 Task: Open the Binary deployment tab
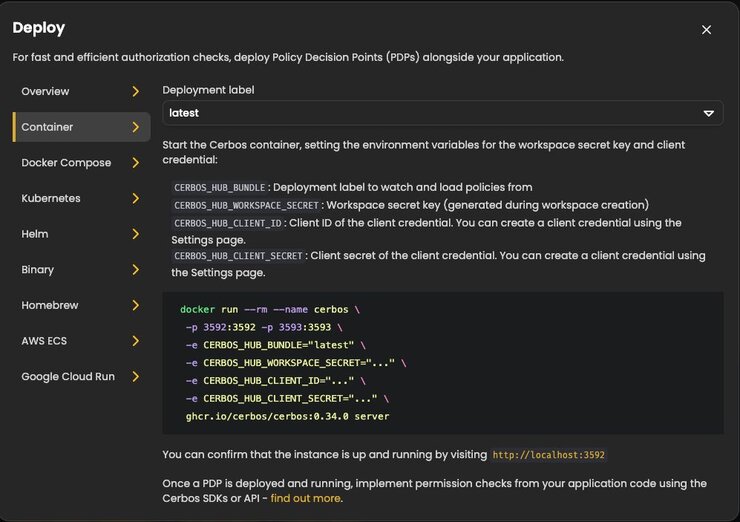click(81, 269)
